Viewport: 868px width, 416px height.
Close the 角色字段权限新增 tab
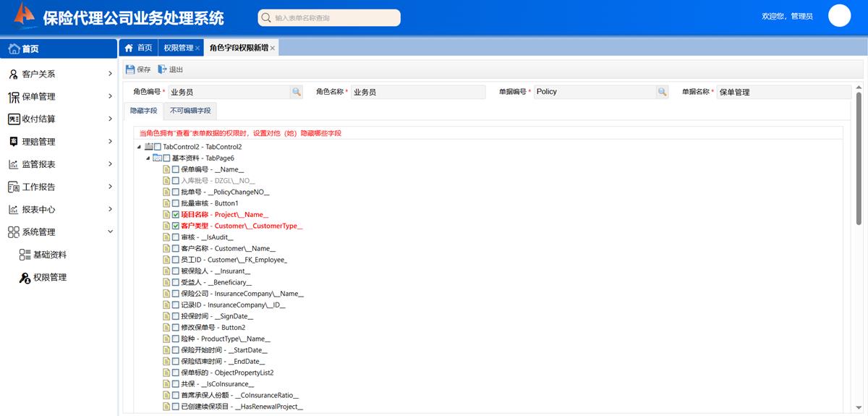272,48
